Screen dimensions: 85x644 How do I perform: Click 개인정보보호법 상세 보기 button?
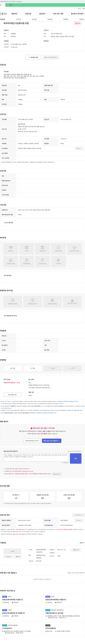(32, 441)
